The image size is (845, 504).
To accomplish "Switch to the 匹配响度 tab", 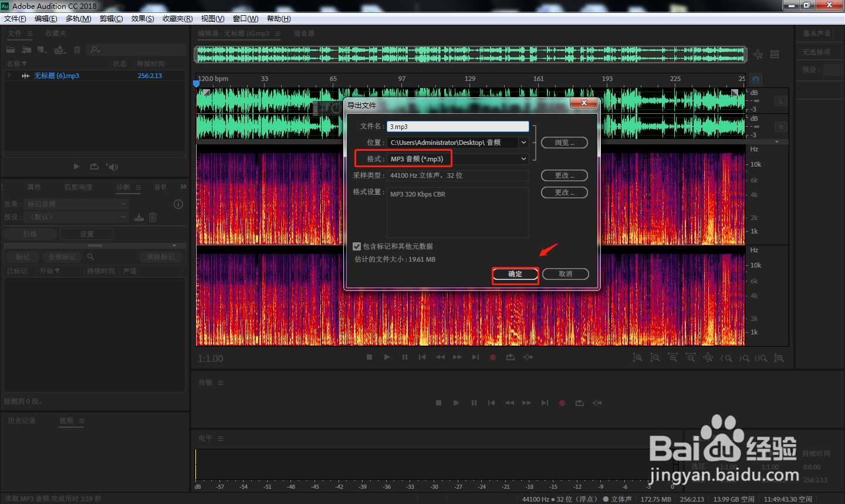I will [79, 187].
